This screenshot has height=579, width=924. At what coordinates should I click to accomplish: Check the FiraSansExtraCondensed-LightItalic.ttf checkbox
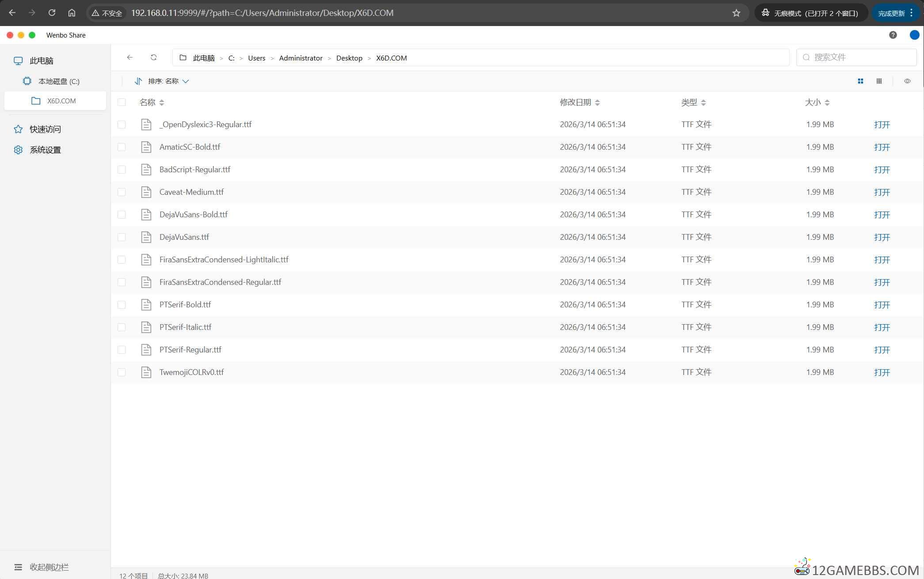(122, 260)
